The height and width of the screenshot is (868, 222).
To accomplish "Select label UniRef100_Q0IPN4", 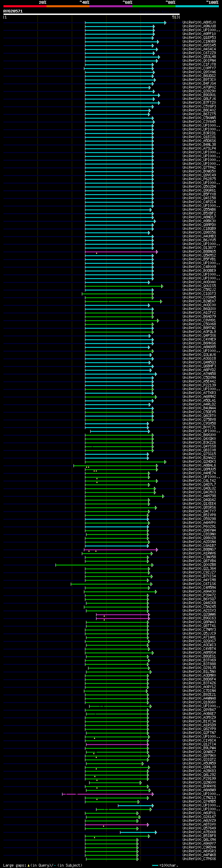I will (x=199, y=61).
